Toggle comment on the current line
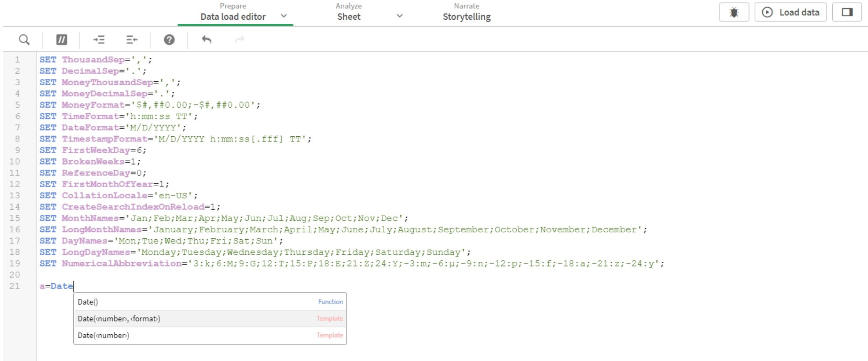 pyautogui.click(x=62, y=40)
